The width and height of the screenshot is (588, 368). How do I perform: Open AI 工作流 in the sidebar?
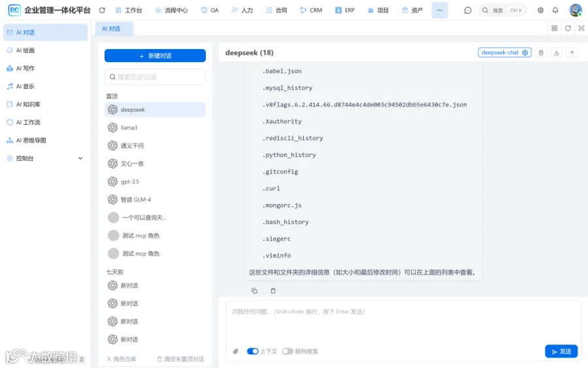tap(45, 122)
